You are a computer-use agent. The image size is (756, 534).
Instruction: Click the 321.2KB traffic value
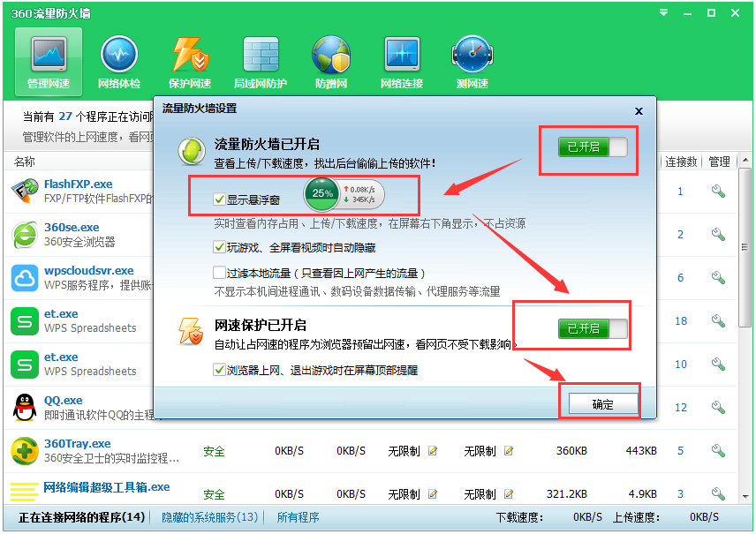click(x=566, y=494)
